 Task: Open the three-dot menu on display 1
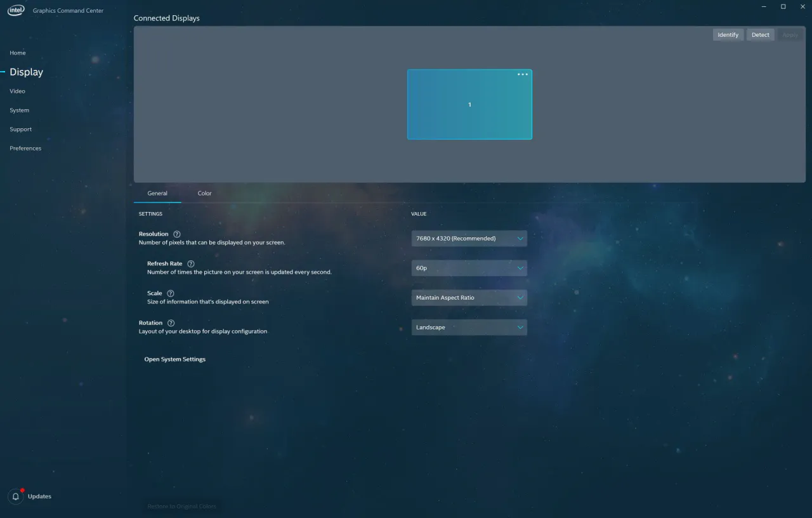coord(522,75)
